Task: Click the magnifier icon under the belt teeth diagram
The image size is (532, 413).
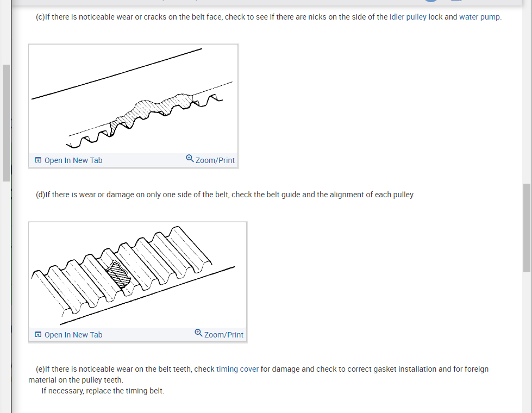Action: pyautogui.click(x=198, y=333)
